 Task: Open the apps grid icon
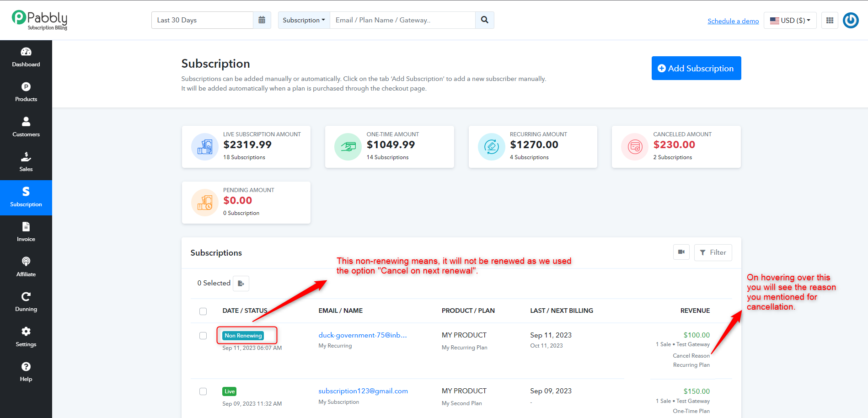tap(830, 20)
